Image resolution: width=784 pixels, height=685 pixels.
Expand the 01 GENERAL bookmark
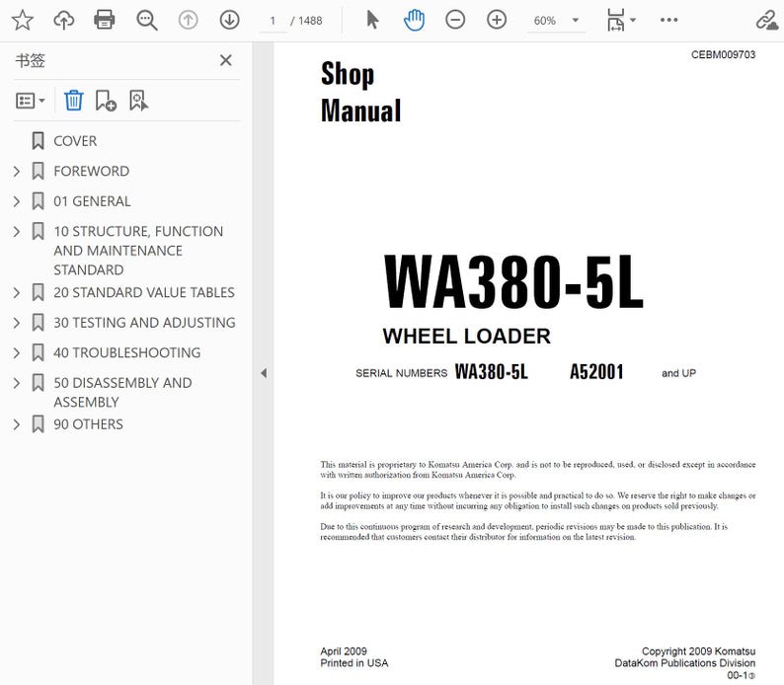pos(17,201)
